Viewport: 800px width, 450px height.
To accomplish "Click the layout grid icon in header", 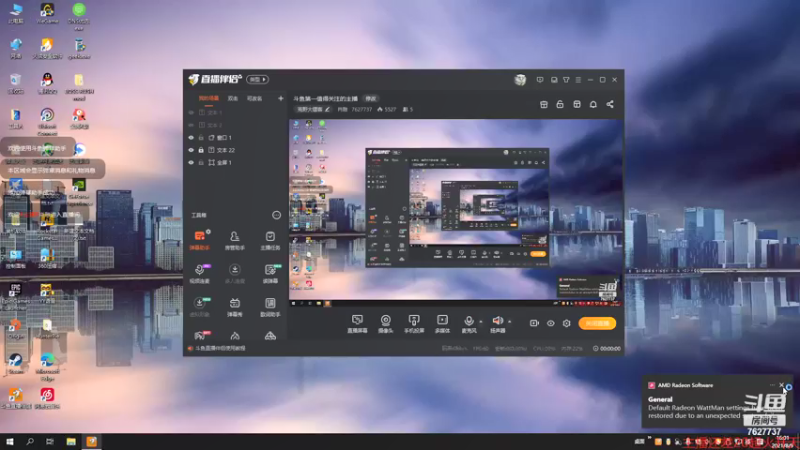I will (544, 104).
